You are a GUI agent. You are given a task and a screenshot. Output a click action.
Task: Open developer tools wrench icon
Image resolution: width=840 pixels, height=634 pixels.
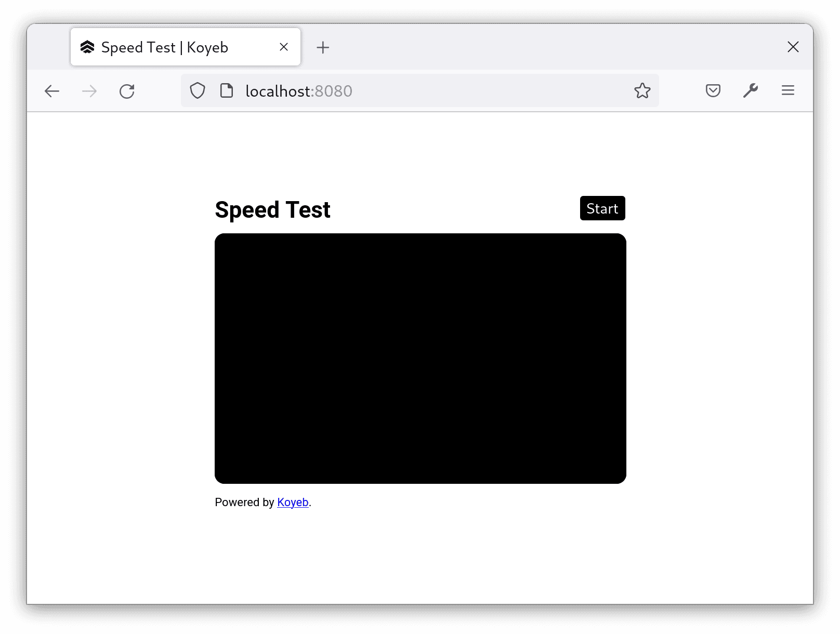[x=750, y=91]
